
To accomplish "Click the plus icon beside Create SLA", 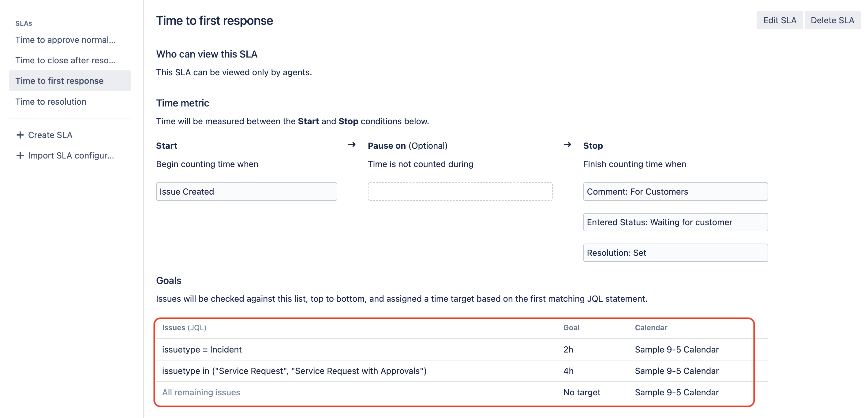I will pyautogui.click(x=20, y=135).
